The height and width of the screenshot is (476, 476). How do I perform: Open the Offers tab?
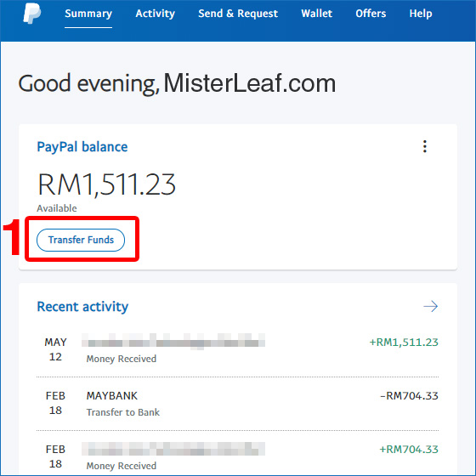[x=371, y=14]
